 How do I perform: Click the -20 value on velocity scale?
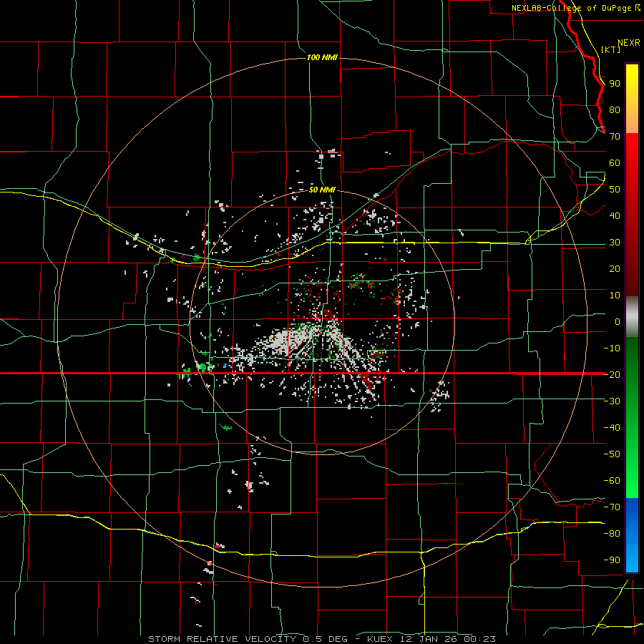click(x=612, y=374)
